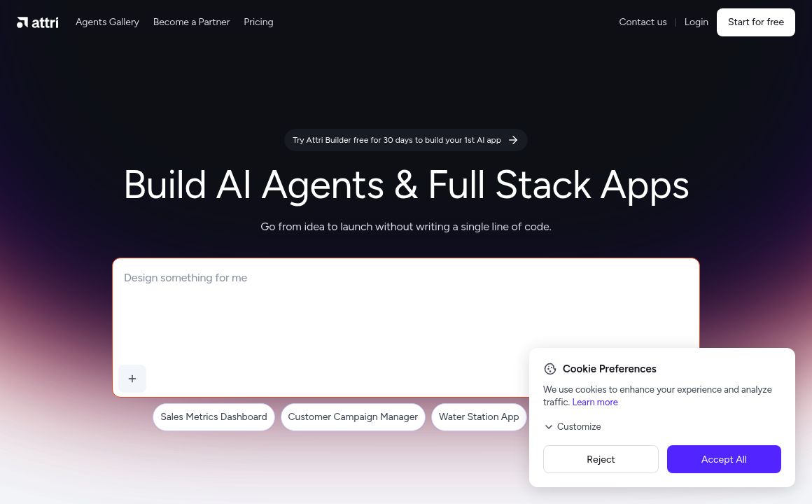Screen dimensions: 812x504
Task: Click the arrow icon in the trial banner
Action: [513, 140]
